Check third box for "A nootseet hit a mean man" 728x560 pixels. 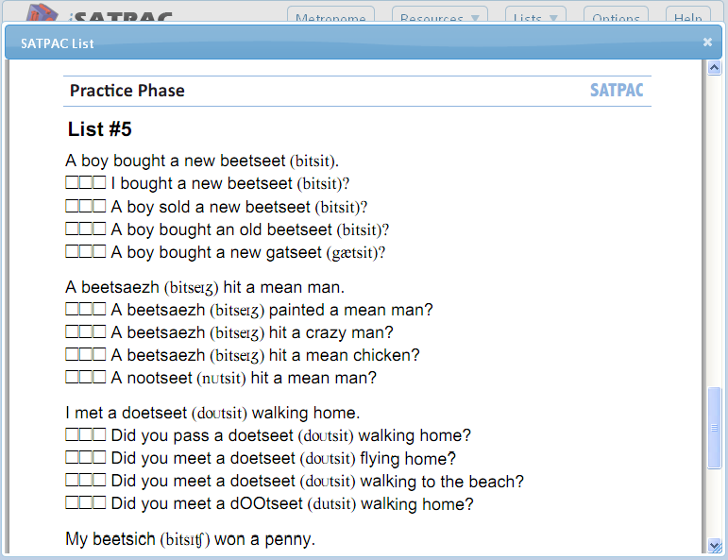[99, 377]
